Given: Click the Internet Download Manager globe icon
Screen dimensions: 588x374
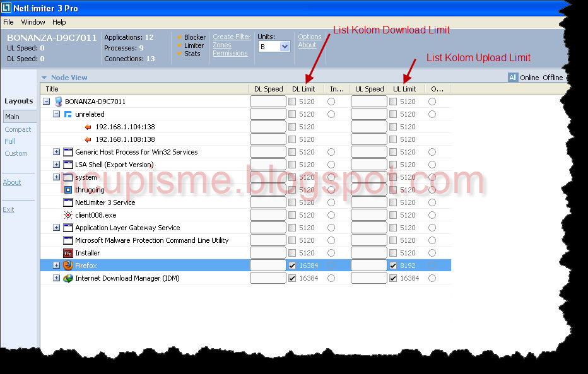Looking at the screenshot, I should pyautogui.click(x=68, y=278).
